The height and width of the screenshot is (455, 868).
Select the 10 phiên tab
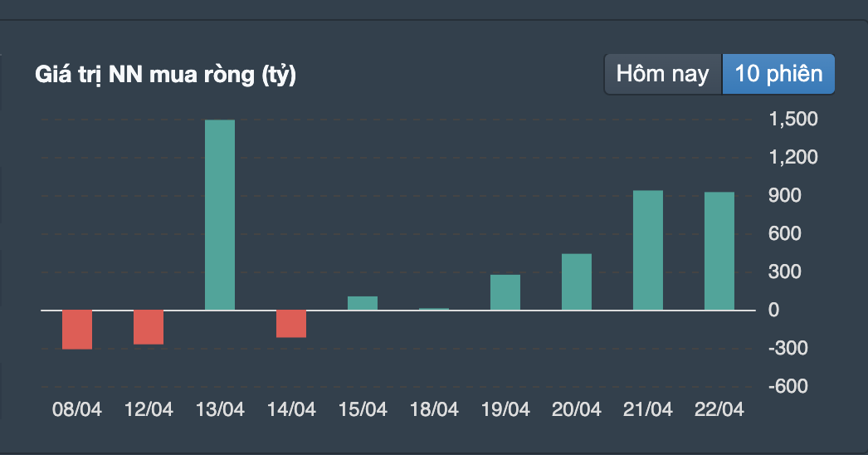tap(778, 74)
